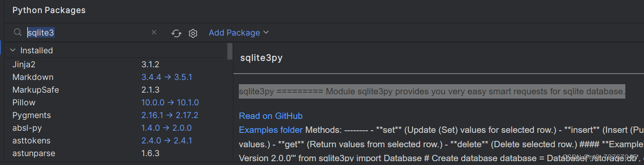
Task: Reload the package repositories list
Action: 176,33
